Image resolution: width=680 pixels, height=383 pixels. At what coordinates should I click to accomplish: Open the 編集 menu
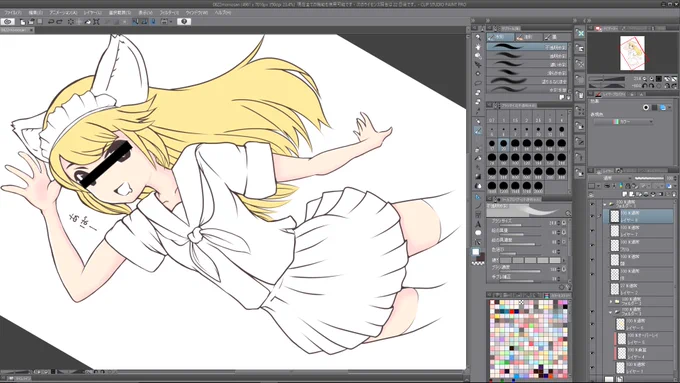click(x=35, y=13)
